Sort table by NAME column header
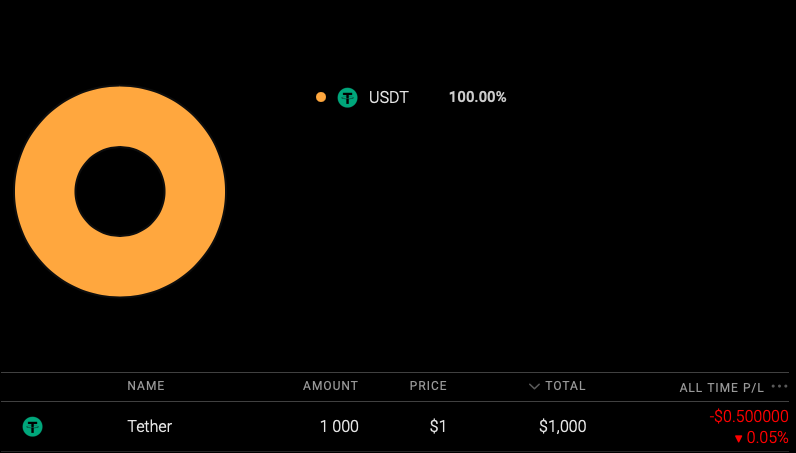Screen dimensions: 796x453 (146, 386)
